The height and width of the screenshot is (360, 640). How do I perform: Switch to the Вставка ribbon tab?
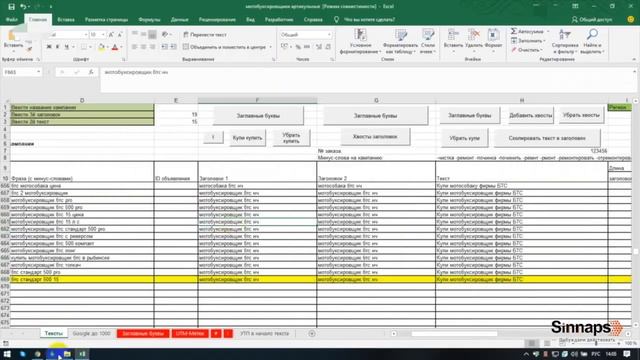[66, 20]
